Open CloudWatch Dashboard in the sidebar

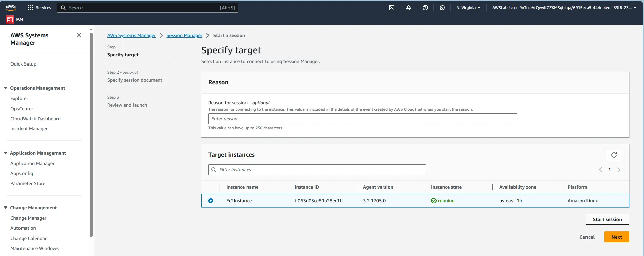point(35,119)
